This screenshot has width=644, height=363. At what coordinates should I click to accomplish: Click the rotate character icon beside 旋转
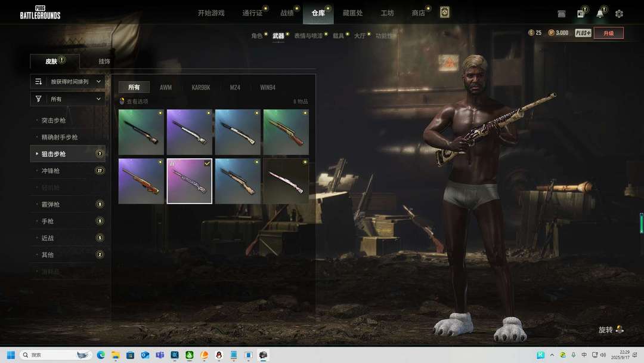point(620,330)
